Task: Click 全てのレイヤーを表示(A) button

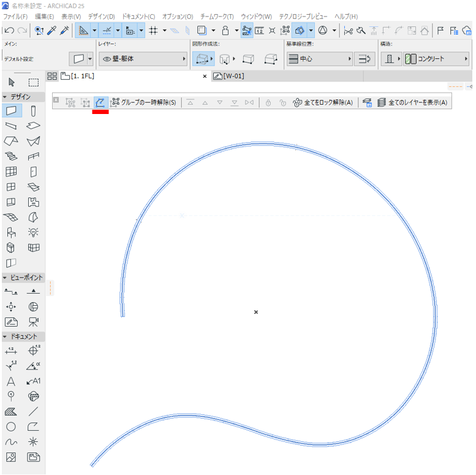Action: tap(412, 102)
